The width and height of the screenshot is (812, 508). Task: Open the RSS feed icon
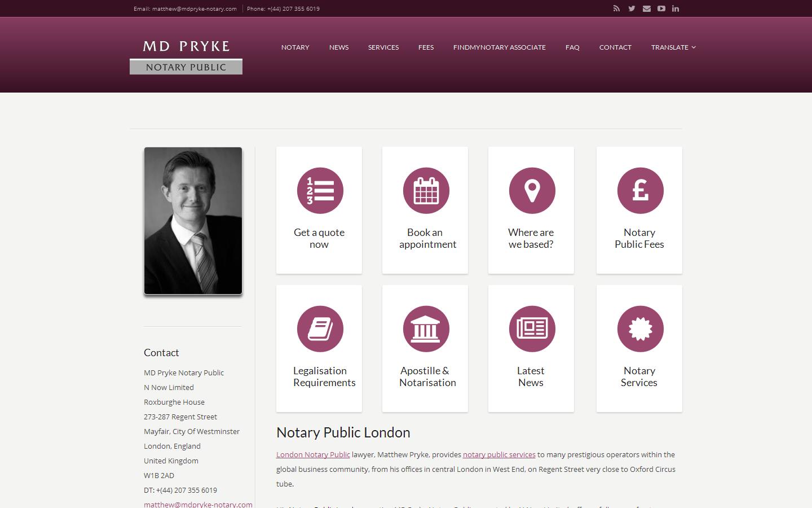pyautogui.click(x=616, y=8)
